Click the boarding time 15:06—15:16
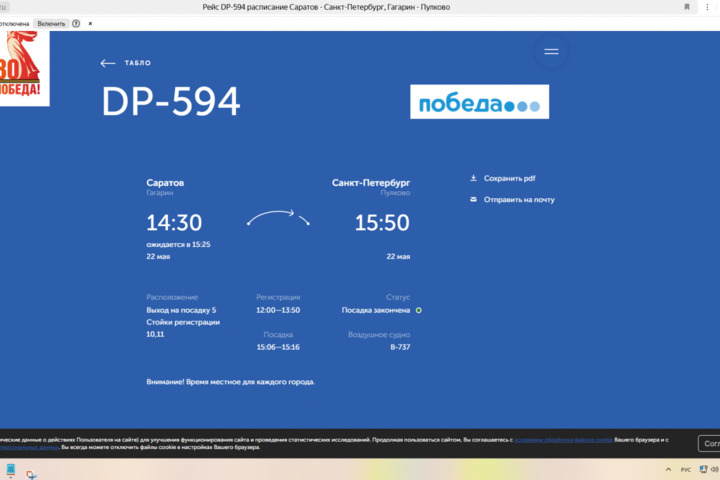The width and height of the screenshot is (720, 480). pyautogui.click(x=278, y=347)
